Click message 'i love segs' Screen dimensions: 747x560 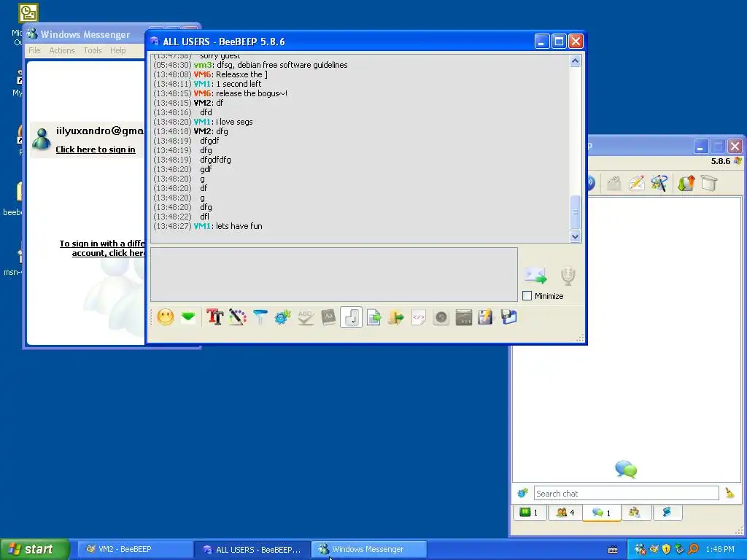click(234, 122)
